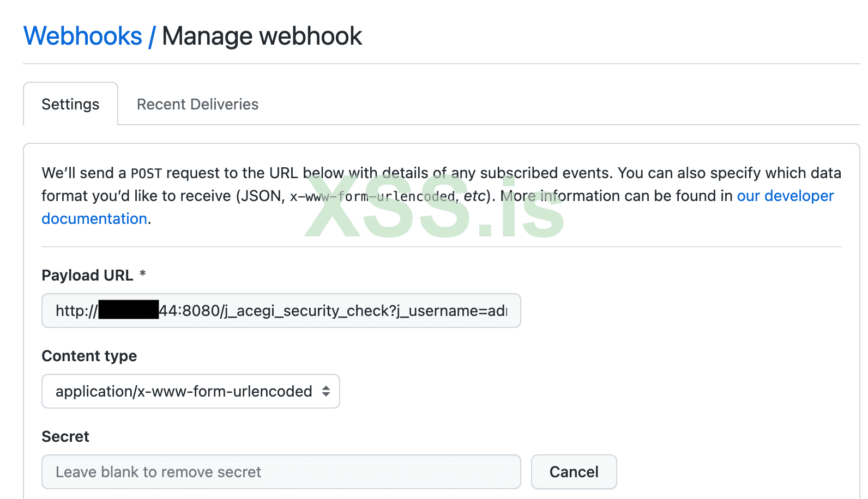Click the monospace POST text in the description

tap(146, 173)
